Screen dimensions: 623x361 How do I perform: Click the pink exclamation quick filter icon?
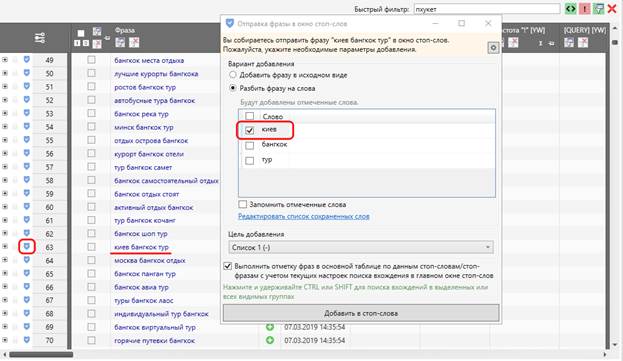pos(584,9)
